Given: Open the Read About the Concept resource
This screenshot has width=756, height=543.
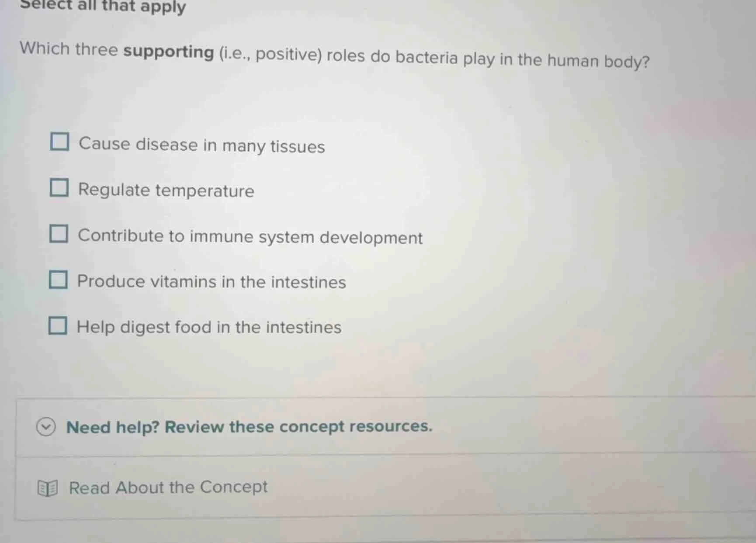Looking at the screenshot, I should tap(167, 487).
